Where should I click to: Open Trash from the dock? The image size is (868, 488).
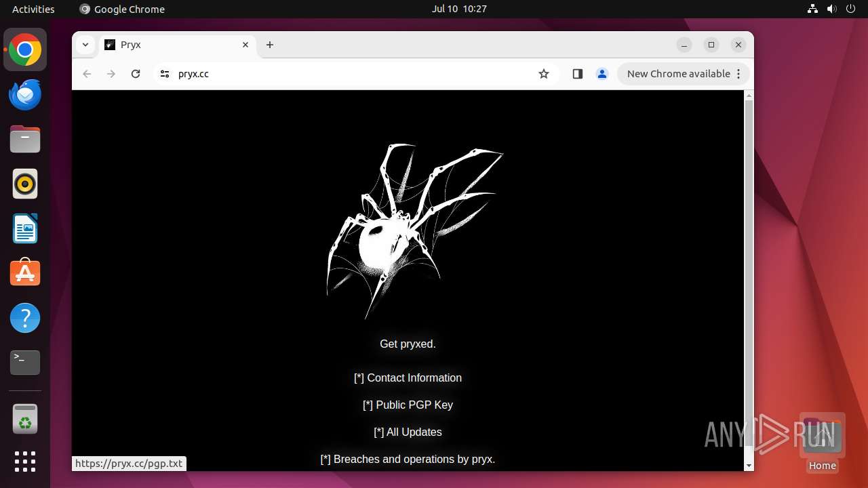click(x=25, y=418)
